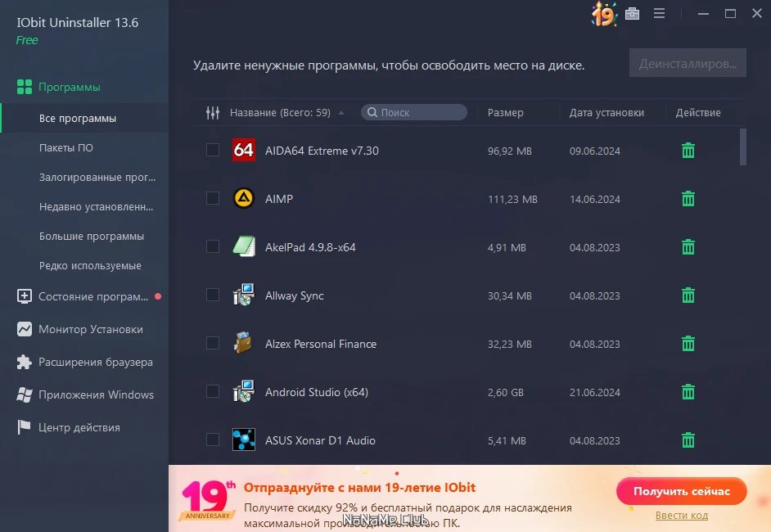Open the hamburger options menu
The image size is (771, 532).
click(x=659, y=14)
